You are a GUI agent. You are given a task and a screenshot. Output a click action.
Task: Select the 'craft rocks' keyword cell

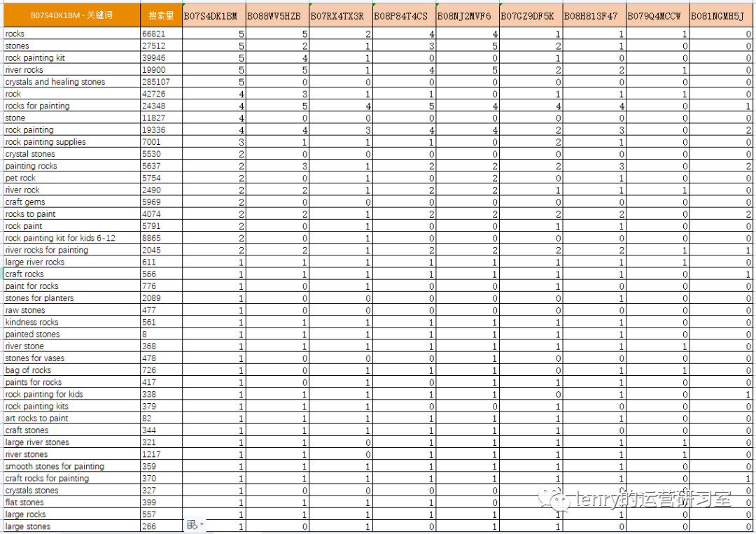72,274
